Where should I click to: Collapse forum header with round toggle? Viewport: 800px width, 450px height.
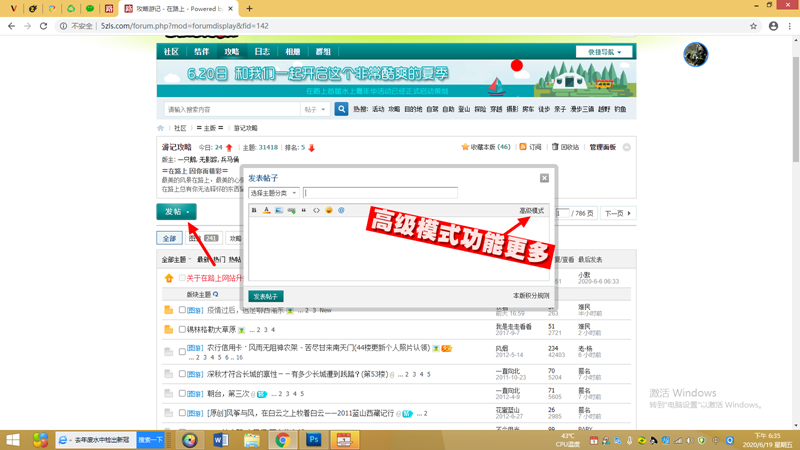click(x=627, y=147)
